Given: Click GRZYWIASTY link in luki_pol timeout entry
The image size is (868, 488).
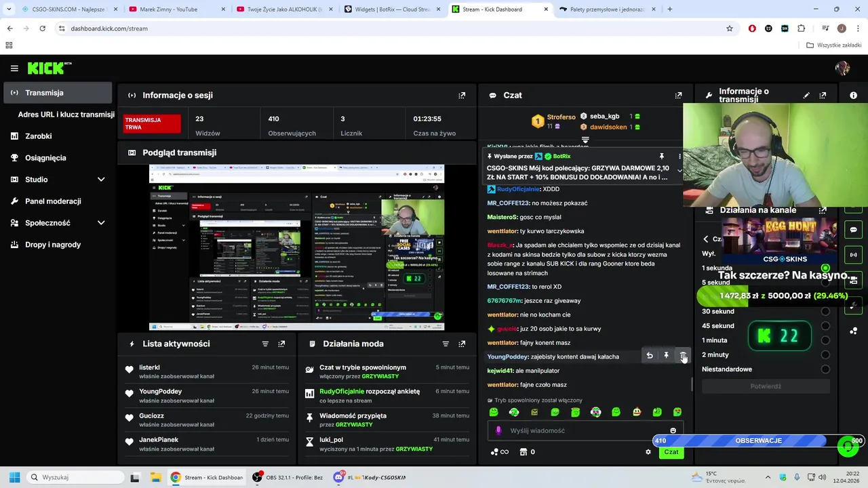Looking at the screenshot, I should point(414,449).
